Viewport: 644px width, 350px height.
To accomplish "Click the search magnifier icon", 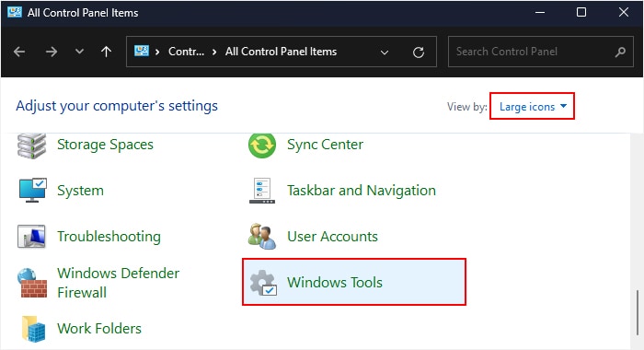I will pyautogui.click(x=620, y=52).
